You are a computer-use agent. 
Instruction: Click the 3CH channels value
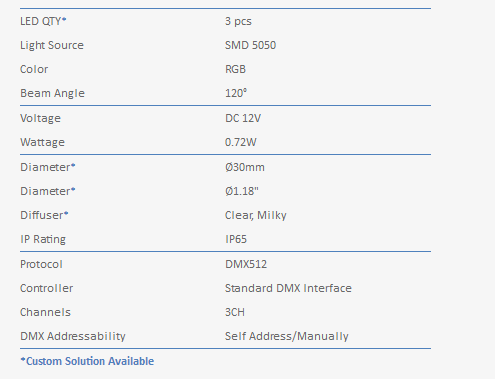click(x=235, y=312)
